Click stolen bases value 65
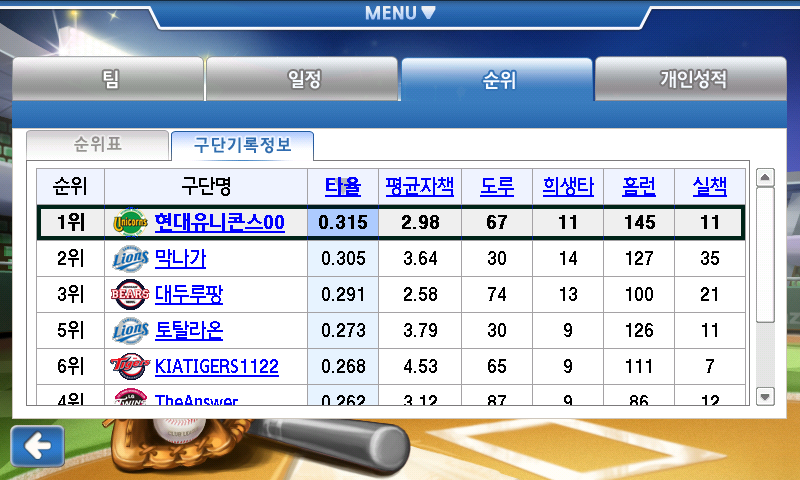Viewport: 800px width, 480px height. pyautogui.click(x=497, y=366)
